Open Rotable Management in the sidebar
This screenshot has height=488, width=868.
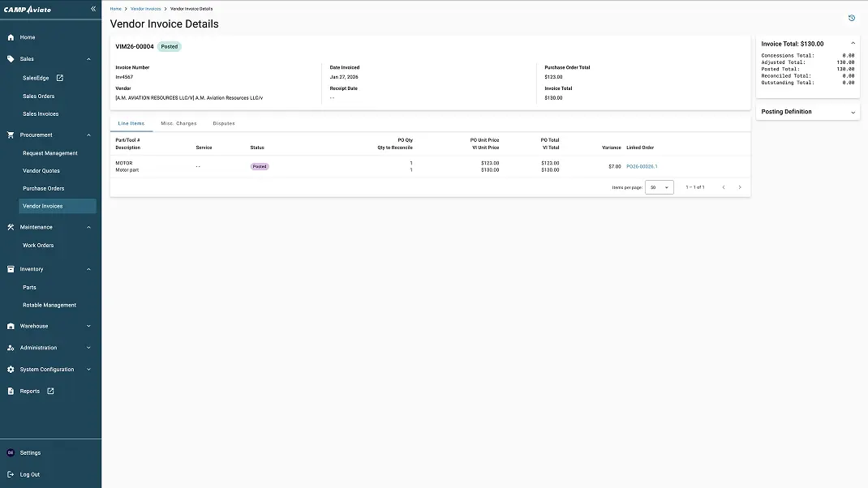click(x=49, y=306)
